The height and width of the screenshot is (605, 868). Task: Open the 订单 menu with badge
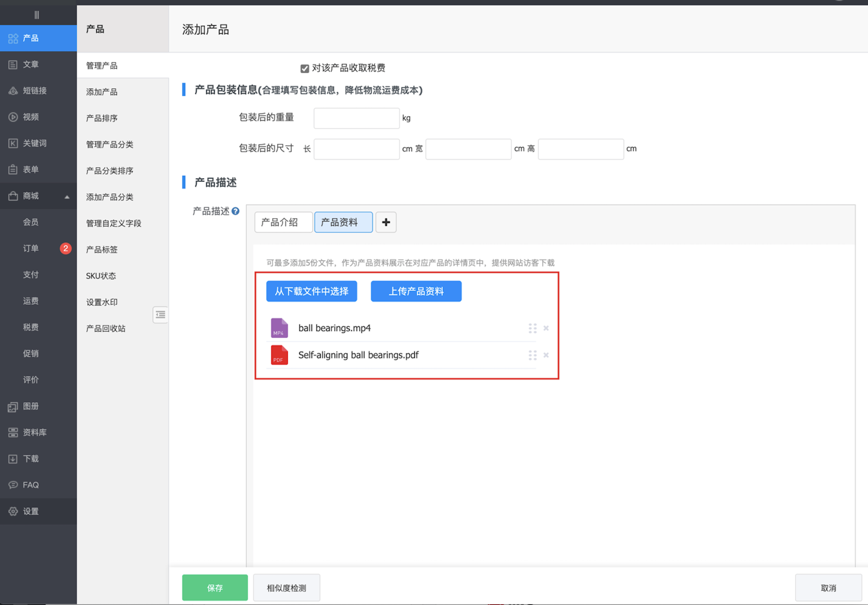point(31,248)
